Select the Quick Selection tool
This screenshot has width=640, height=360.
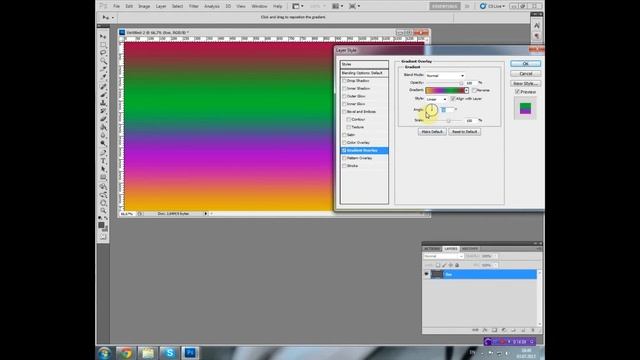[x=103, y=61]
